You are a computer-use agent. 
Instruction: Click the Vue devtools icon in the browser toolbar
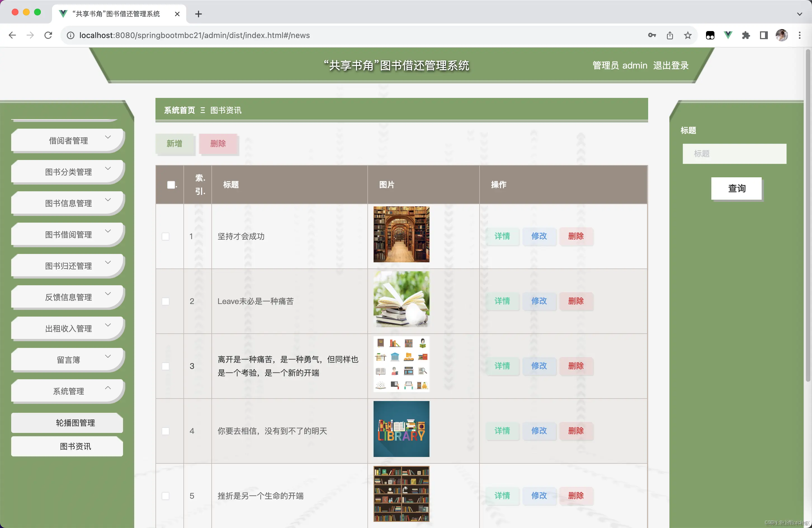click(728, 35)
